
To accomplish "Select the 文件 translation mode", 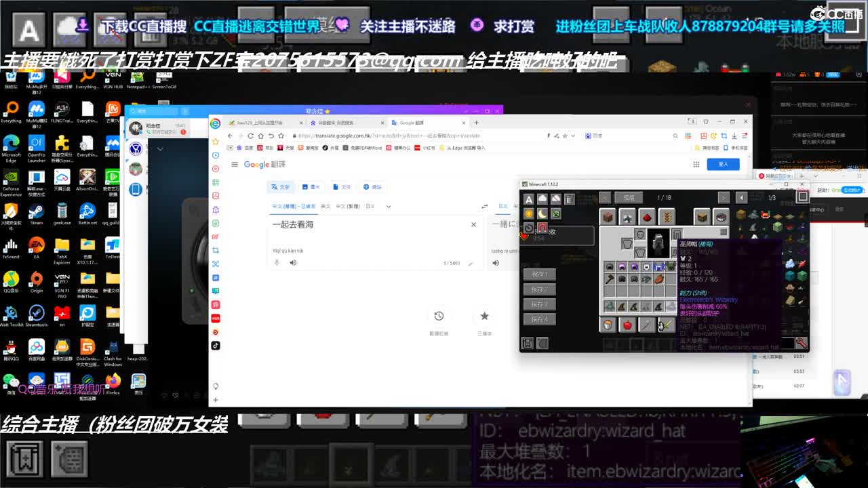I will pos(342,187).
